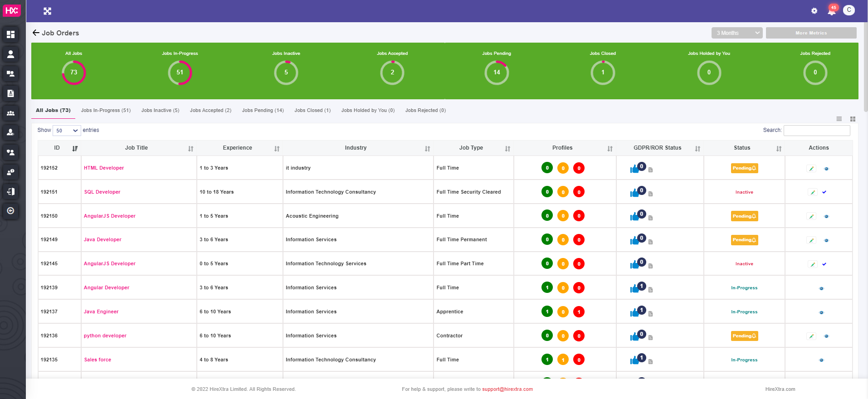Open the three-people group sidebar icon
868x399 pixels.
[10, 113]
